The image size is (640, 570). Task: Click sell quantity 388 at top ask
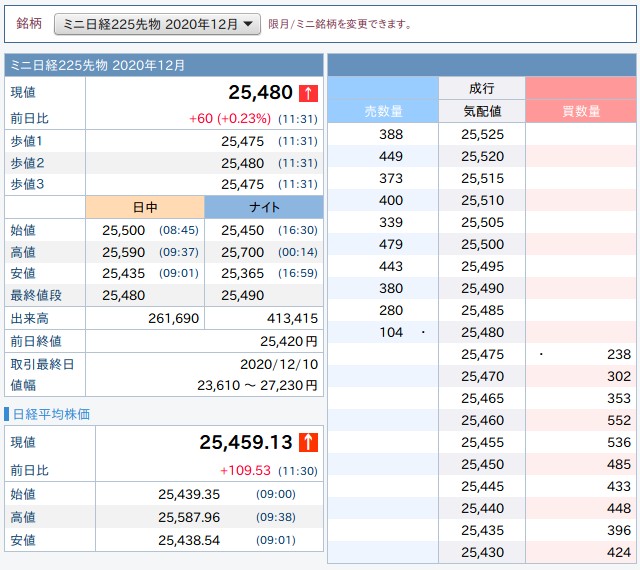point(391,134)
